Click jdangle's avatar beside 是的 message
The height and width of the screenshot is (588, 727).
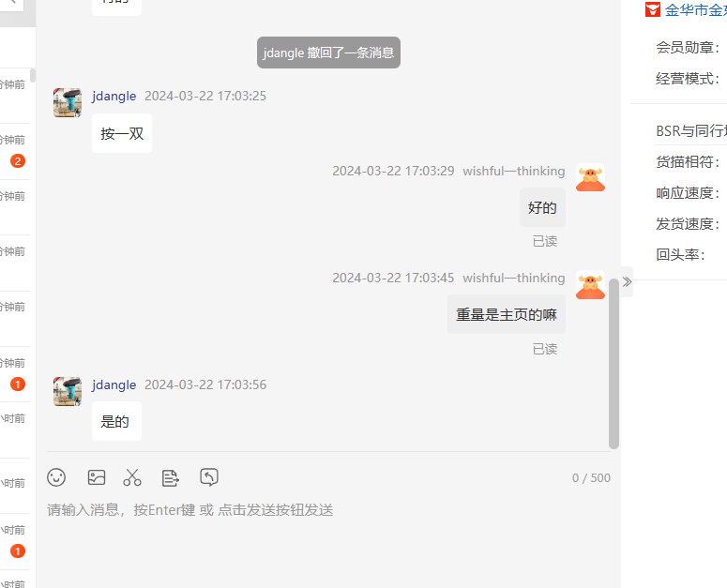point(68,391)
